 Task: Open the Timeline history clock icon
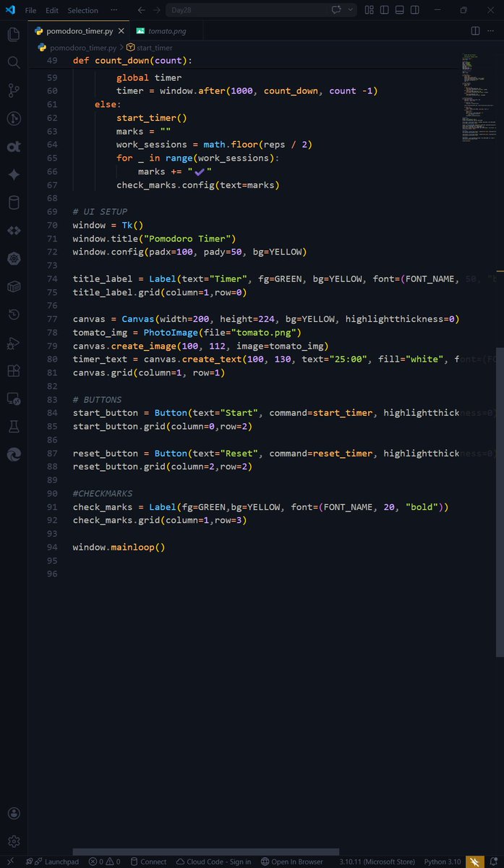tap(13, 315)
